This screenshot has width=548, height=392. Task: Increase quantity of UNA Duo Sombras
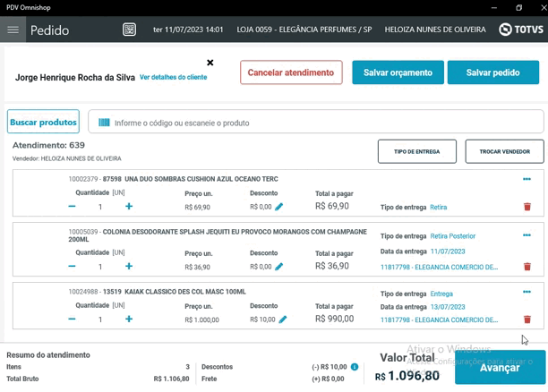coord(129,207)
